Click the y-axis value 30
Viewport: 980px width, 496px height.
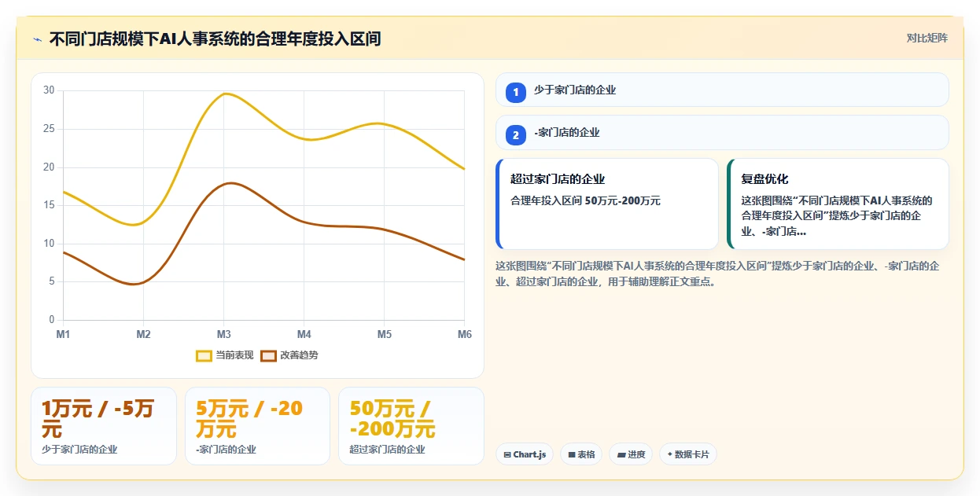click(x=49, y=90)
